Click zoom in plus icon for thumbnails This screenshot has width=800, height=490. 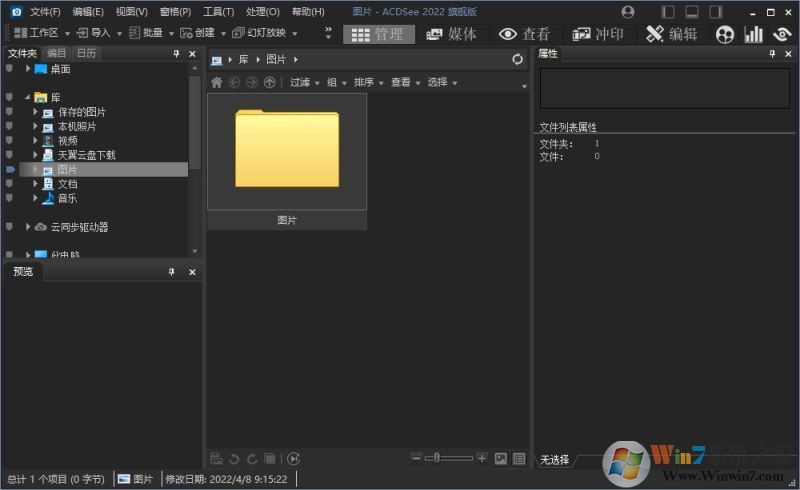pyautogui.click(x=482, y=458)
